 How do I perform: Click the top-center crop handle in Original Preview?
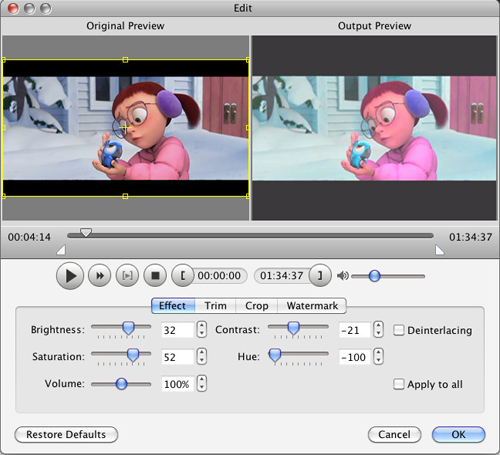125,60
